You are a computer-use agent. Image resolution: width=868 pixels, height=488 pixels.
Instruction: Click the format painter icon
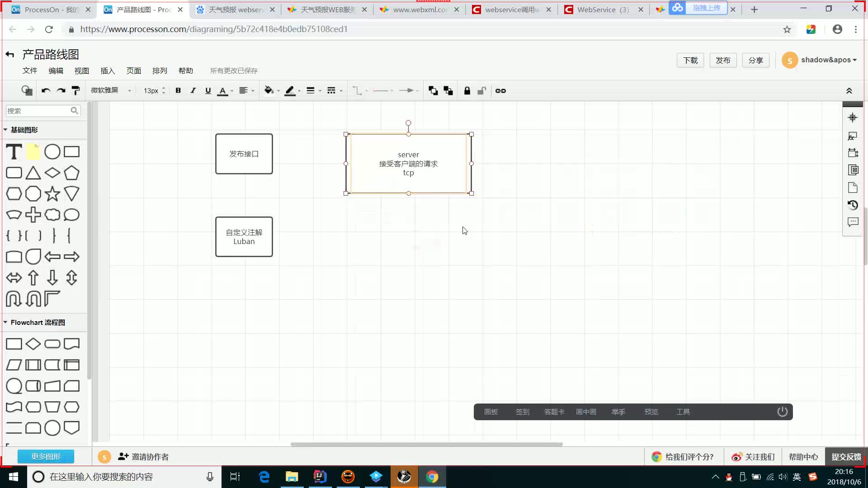[76, 91]
